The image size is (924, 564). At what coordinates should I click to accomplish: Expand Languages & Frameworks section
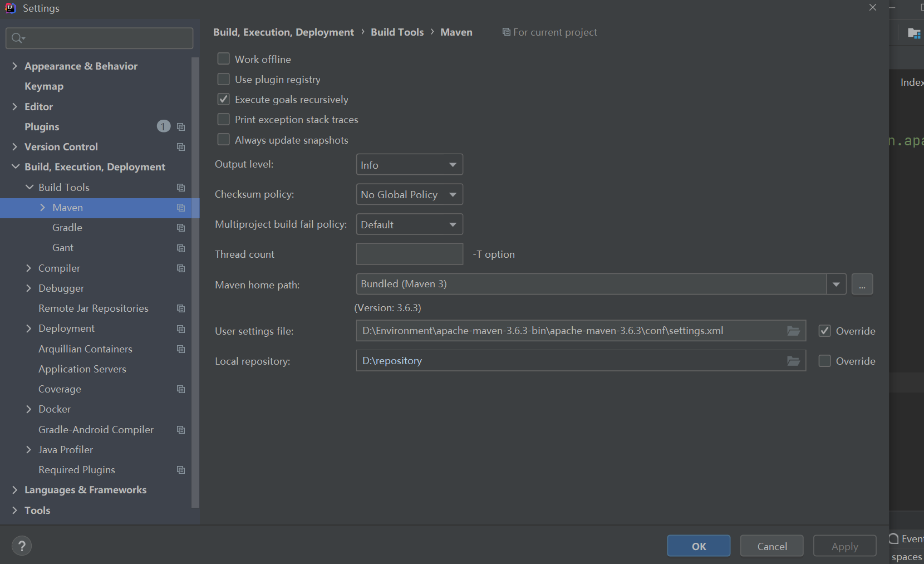click(15, 490)
